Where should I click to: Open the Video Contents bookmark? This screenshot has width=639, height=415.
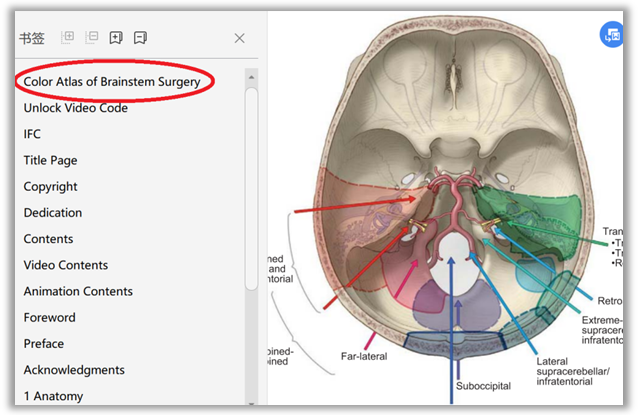coord(66,265)
